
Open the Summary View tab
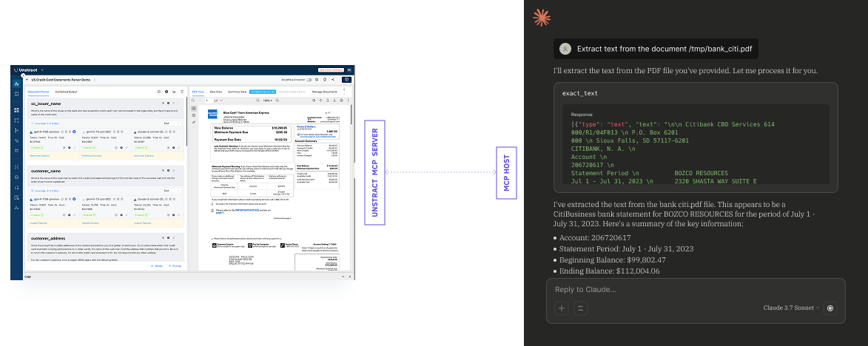coord(237,92)
